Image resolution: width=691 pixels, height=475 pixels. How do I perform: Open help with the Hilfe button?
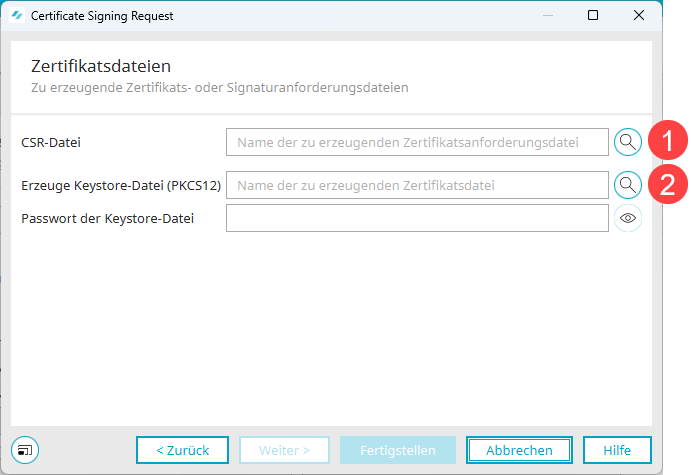pos(616,450)
